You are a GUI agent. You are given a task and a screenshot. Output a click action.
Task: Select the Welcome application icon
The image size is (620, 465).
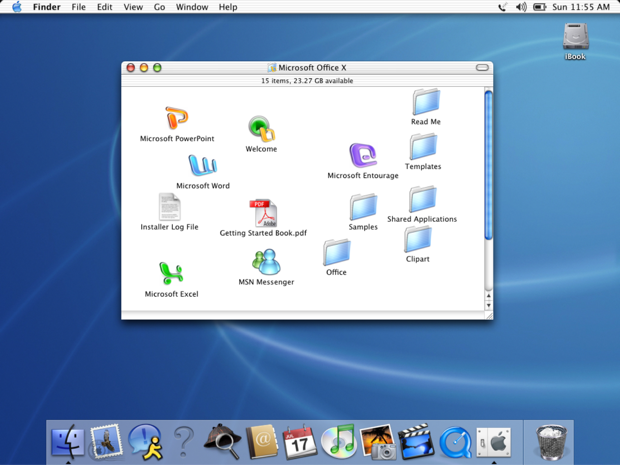coord(261,129)
